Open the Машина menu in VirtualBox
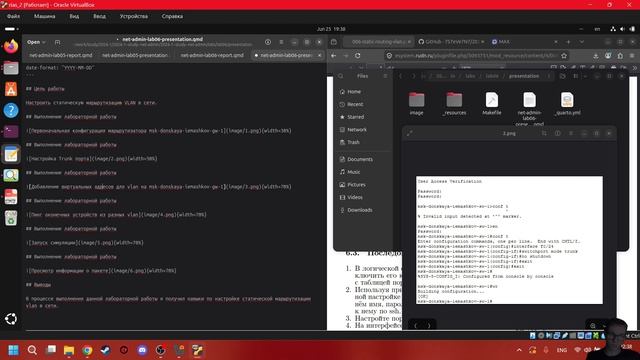640x360 pixels. [44, 16]
